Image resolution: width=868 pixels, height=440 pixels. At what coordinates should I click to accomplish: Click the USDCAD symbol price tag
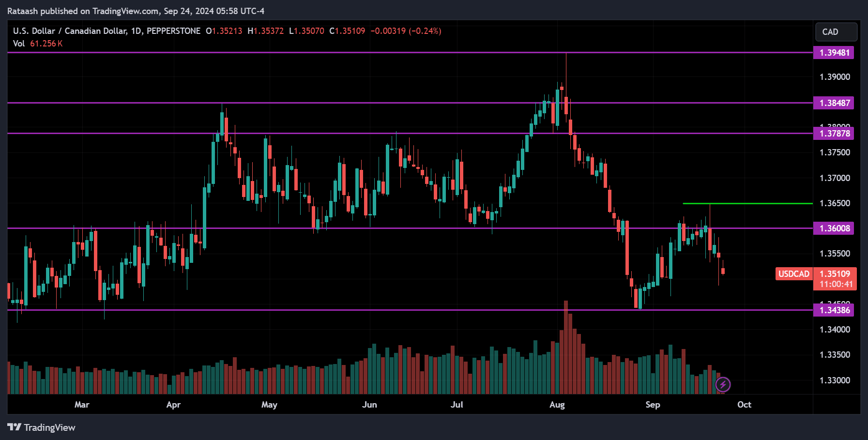tap(794, 274)
